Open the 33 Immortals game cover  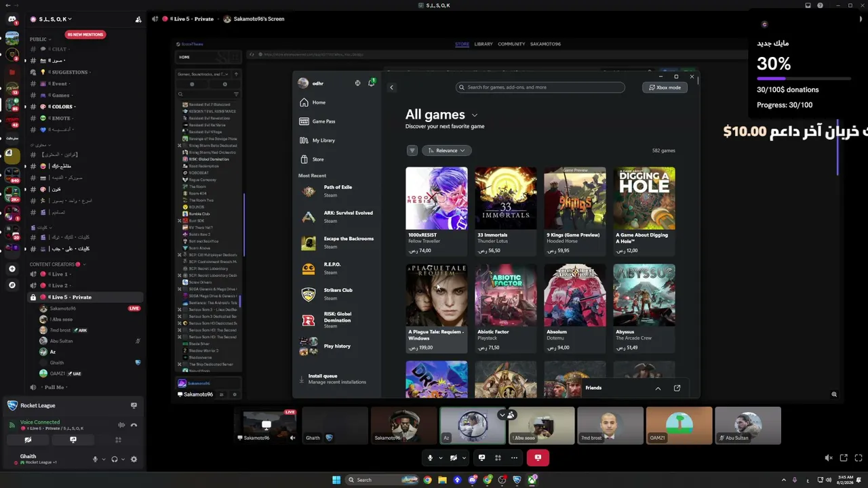(x=506, y=199)
